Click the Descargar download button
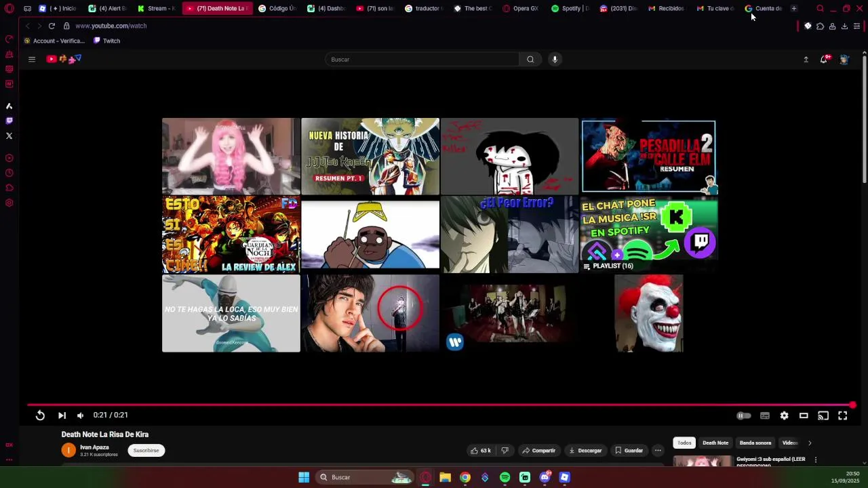The width and height of the screenshot is (868, 488). pyautogui.click(x=585, y=451)
